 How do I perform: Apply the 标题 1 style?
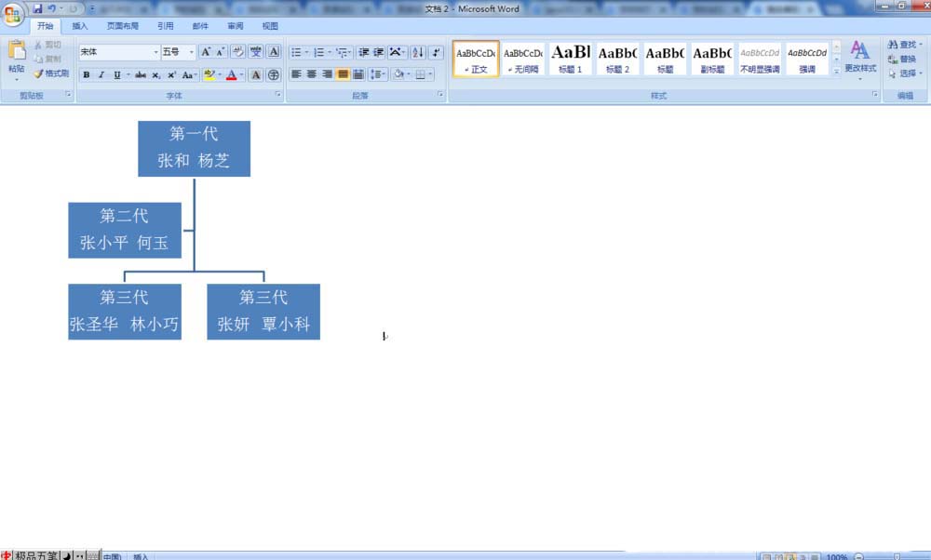click(570, 59)
